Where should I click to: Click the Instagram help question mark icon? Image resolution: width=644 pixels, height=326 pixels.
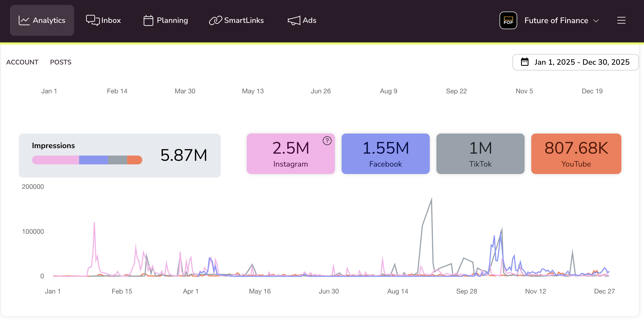point(327,141)
